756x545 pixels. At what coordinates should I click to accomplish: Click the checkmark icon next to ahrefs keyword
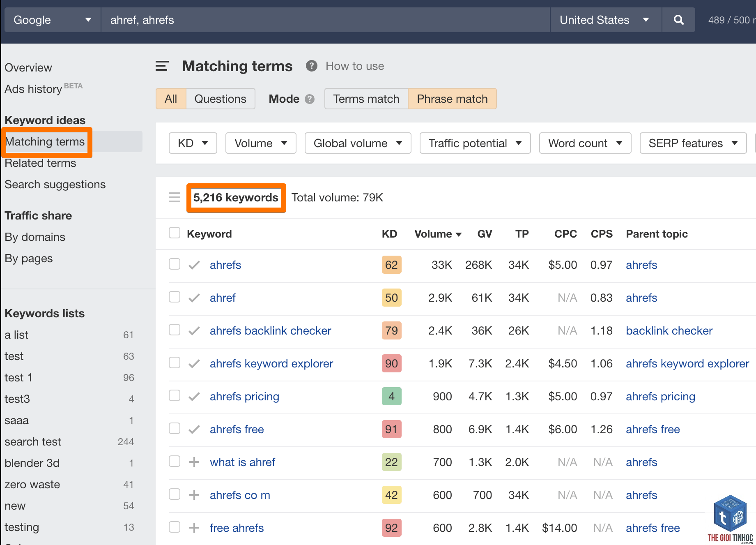194,265
